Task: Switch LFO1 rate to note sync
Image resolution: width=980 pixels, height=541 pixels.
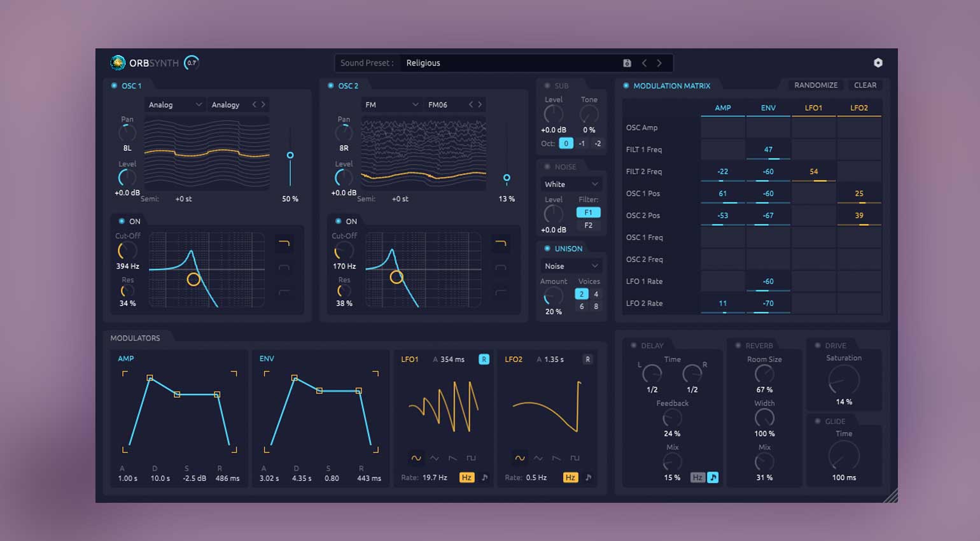Action: tap(485, 477)
